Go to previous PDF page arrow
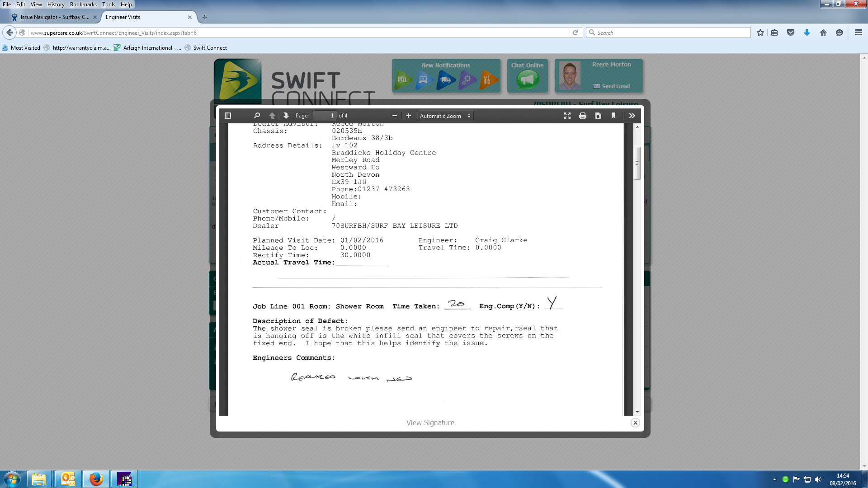 click(272, 116)
